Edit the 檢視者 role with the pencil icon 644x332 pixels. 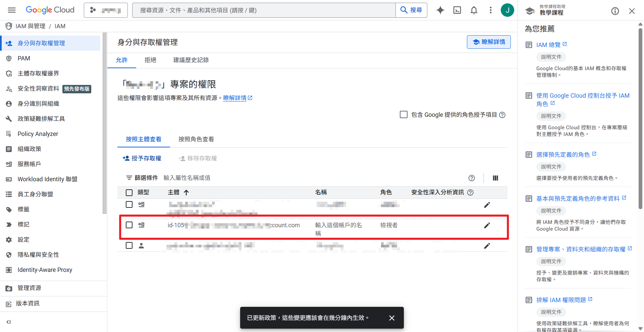pos(487,225)
